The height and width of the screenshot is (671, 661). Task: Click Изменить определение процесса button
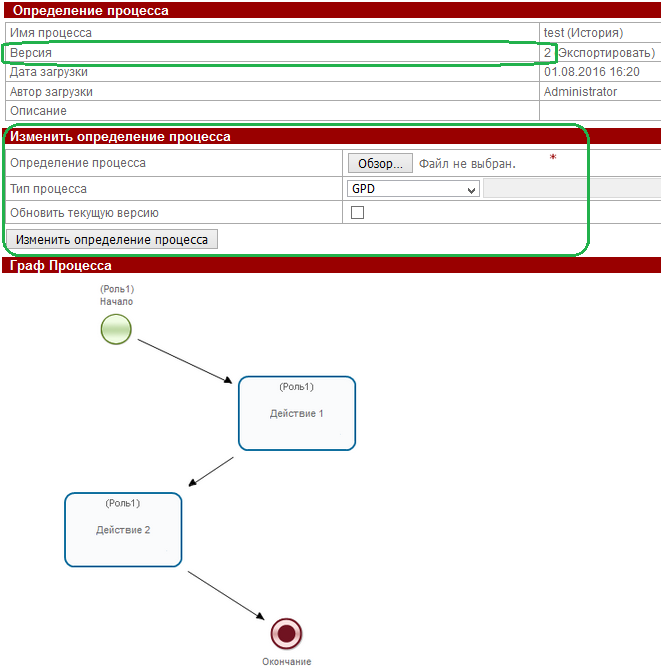click(112, 239)
